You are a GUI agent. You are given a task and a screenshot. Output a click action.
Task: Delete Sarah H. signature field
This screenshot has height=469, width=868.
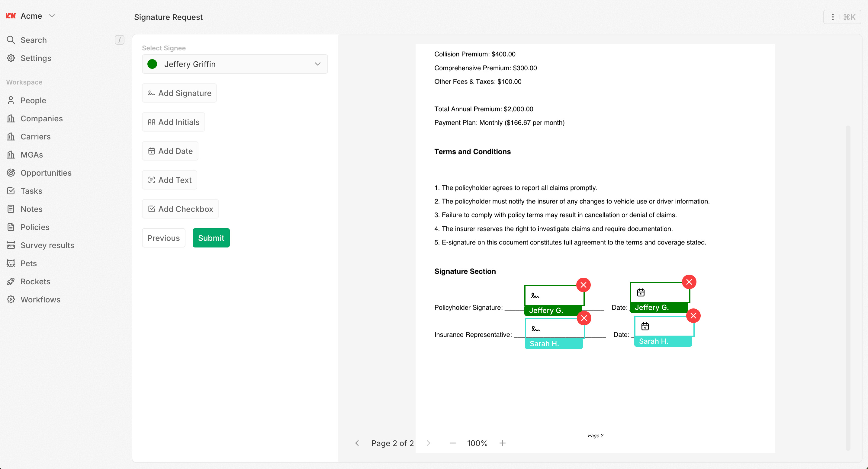584,318
